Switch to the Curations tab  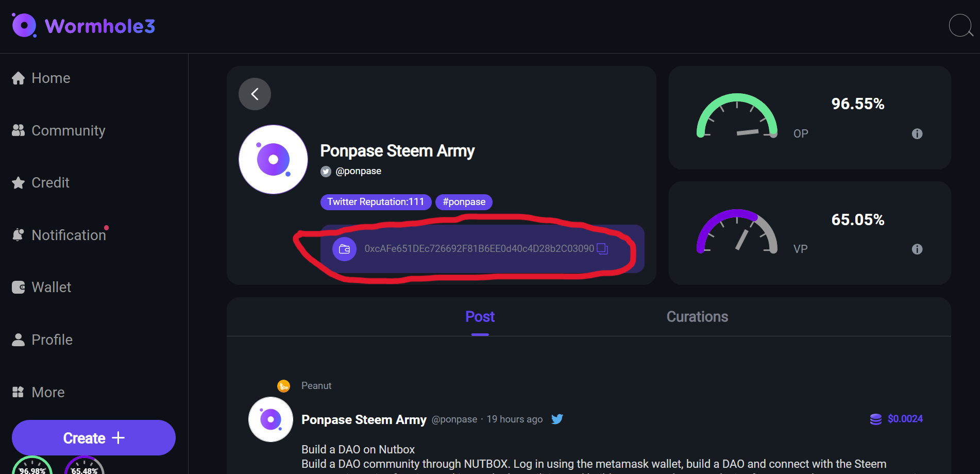tap(697, 316)
